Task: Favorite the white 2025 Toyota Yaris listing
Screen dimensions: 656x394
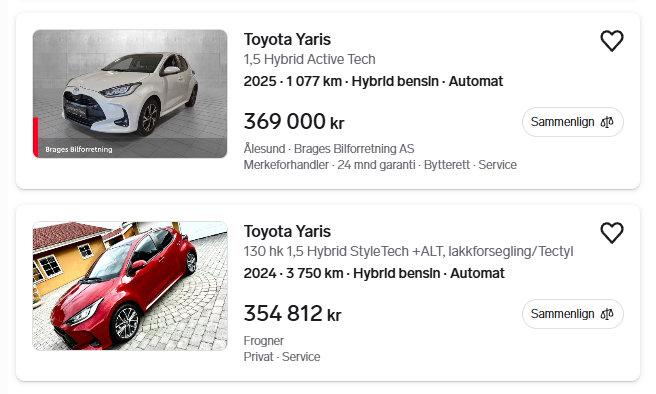Action: pos(612,41)
